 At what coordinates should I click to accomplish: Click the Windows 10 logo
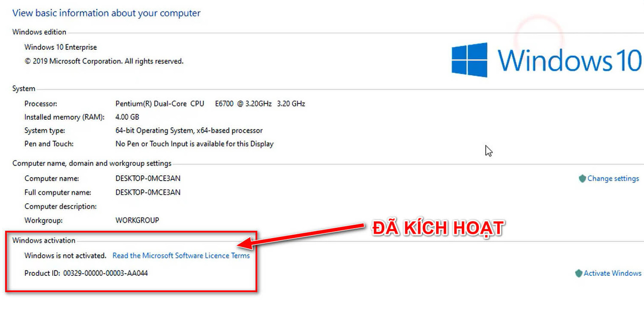tap(547, 60)
